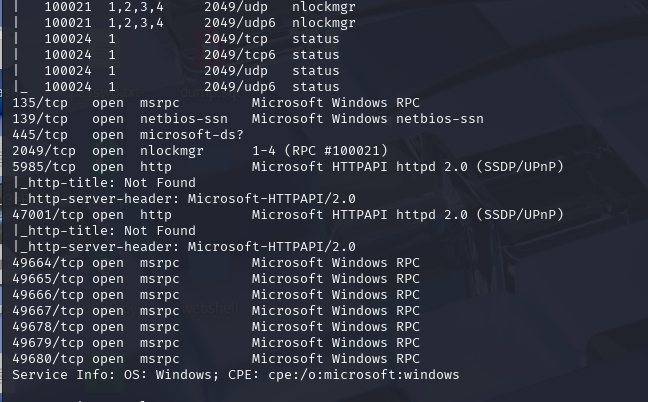This screenshot has height=402, width=648.
Task: Click the 139/tcp netbios-ssn port text
Action: [x=40, y=119]
